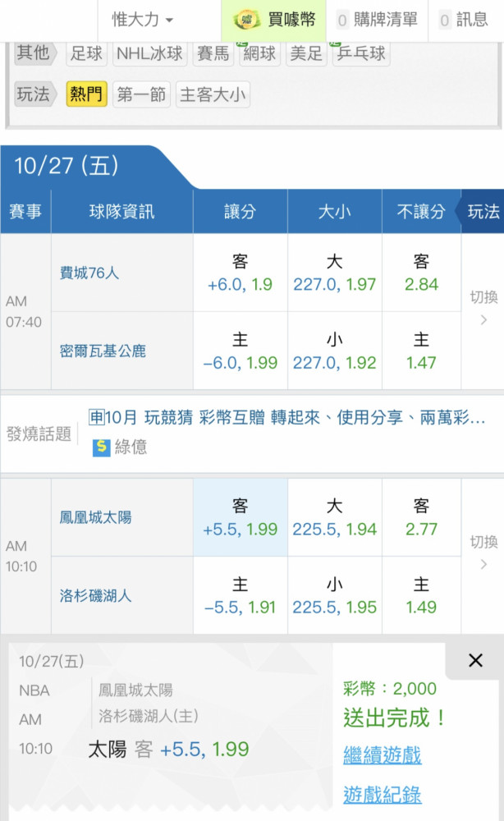Open the 購牌清單 tab
The height and width of the screenshot is (821, 504).
click(378, 20)
